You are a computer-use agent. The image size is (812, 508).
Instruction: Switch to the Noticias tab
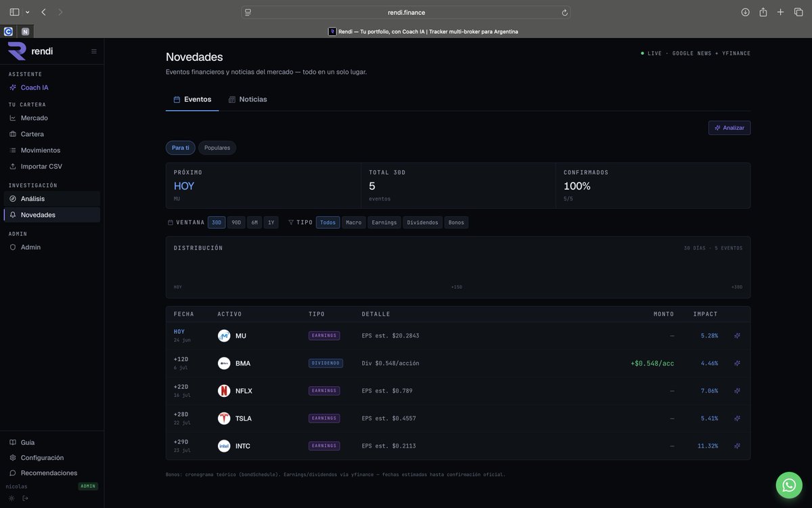coord(248,100)
